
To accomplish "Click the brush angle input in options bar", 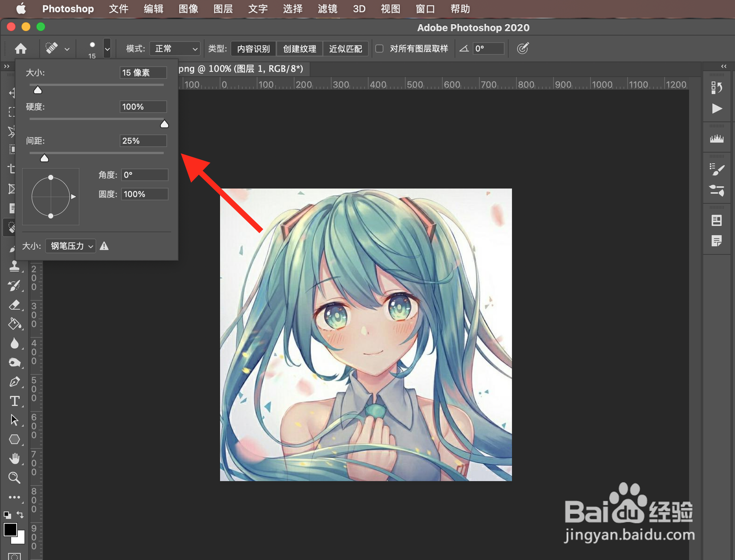I will point(488,49).
